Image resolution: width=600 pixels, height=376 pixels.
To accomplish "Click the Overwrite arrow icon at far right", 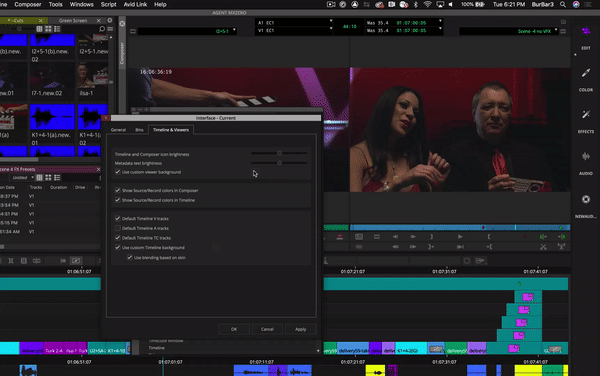I will (x=562, y=237).
